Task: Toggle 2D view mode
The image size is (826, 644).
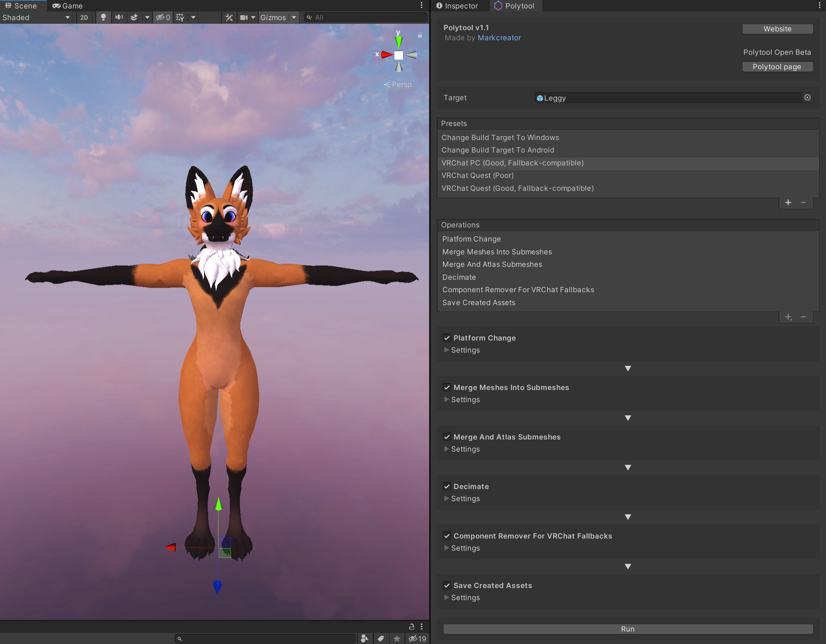Action: tap(84, 17)
